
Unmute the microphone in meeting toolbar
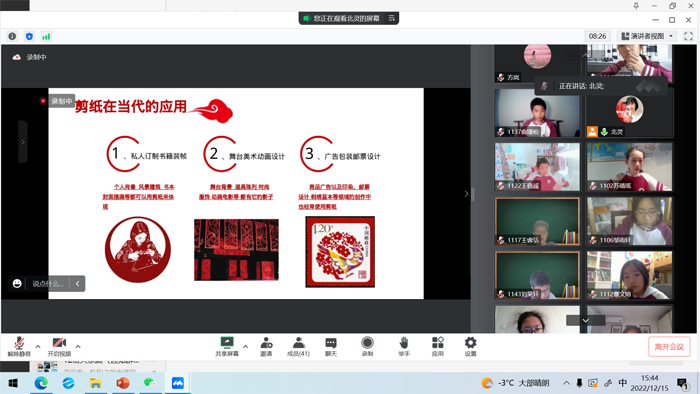click(19, 346)
